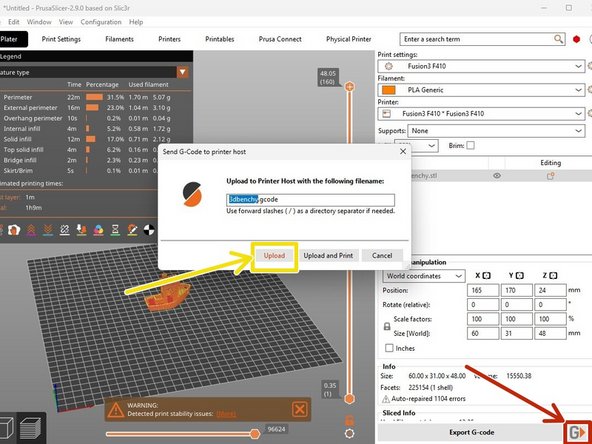Click the chain link seams icon
This screenshot has height=444, width=592.
(x=65, y=230)
